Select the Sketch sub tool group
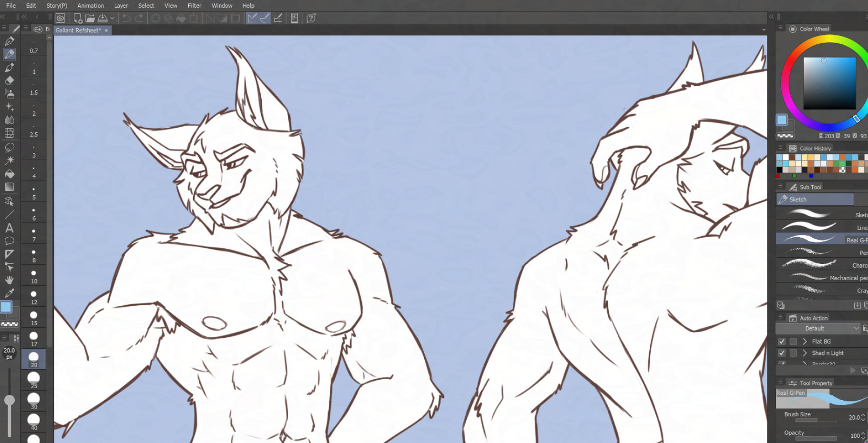The height and width of the screenshot is (443, 868). click(x=815, y=199)
